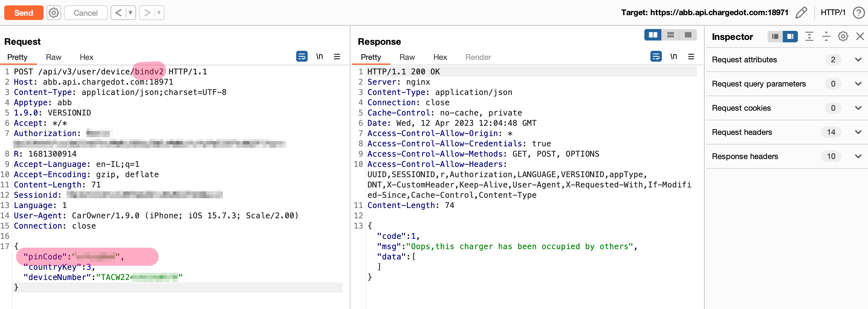Toggle non-printable \n icon in Response pane
This screenshot has height=309, width=868.
(x=674, y=56)
